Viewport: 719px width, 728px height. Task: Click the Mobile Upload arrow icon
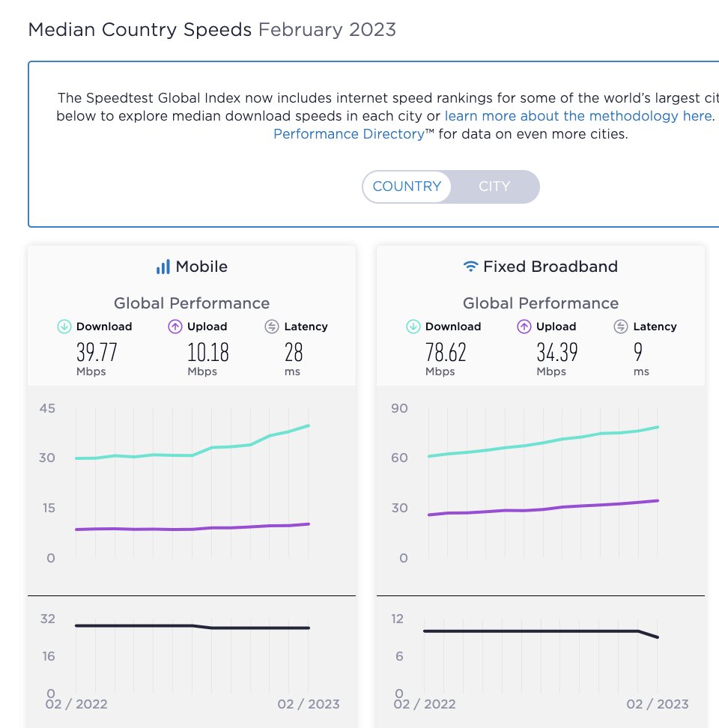[x=175, y=327]
